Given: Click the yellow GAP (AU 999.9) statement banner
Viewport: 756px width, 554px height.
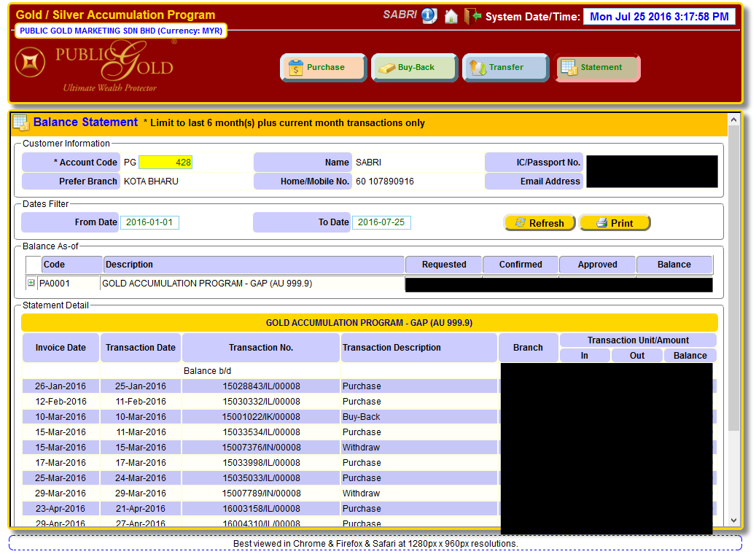Looking at the screenshot, I should click(370, 323).
